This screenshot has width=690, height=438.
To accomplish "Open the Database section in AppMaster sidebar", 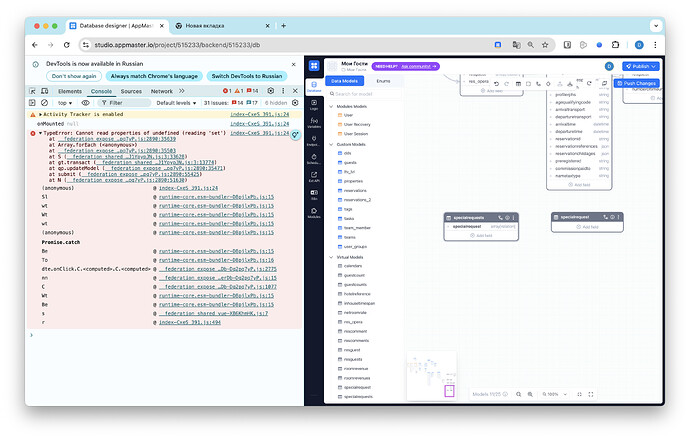I will 314,86.
